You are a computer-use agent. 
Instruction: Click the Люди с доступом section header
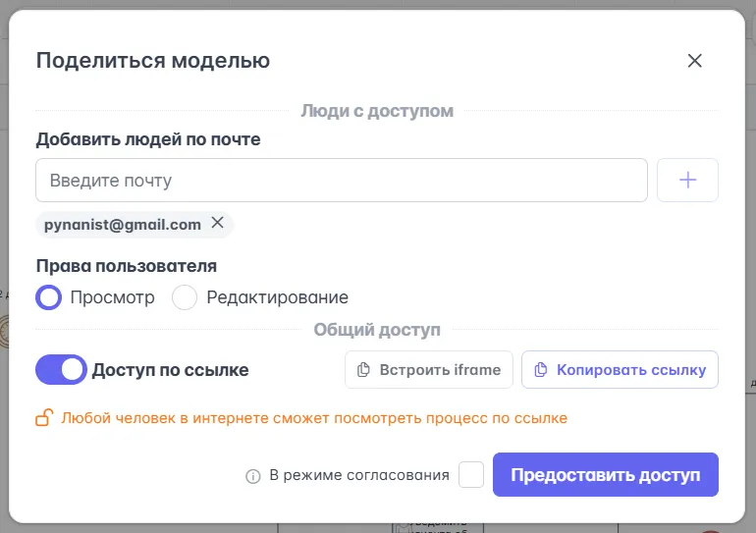tap(377, 111)
